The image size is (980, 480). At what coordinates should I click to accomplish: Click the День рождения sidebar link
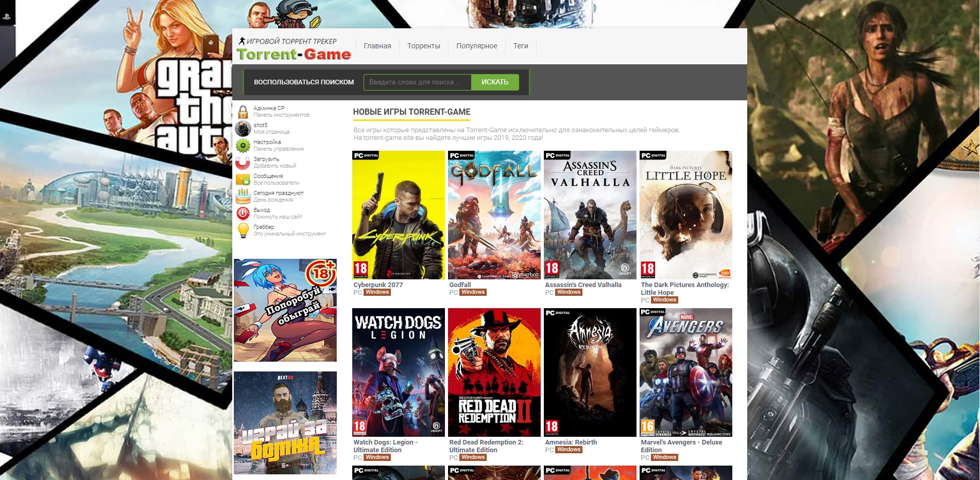click(x=273, y=200)
